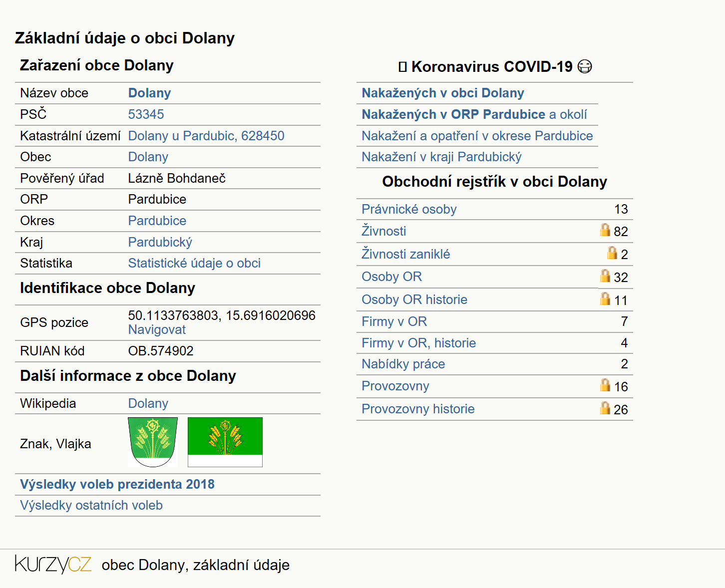This screenshot has height=588, width=725.
Task: Open the Pardubický region link
Action: [x=160, y=242]
